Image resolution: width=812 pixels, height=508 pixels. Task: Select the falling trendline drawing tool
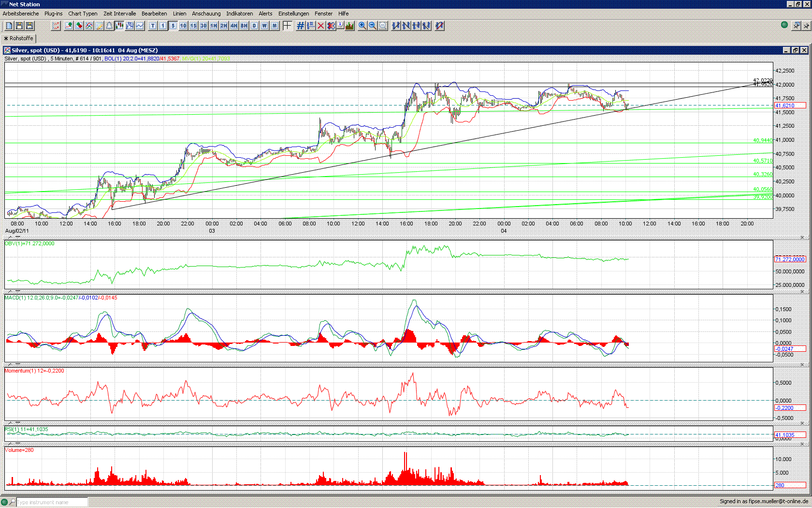[406, 26]
